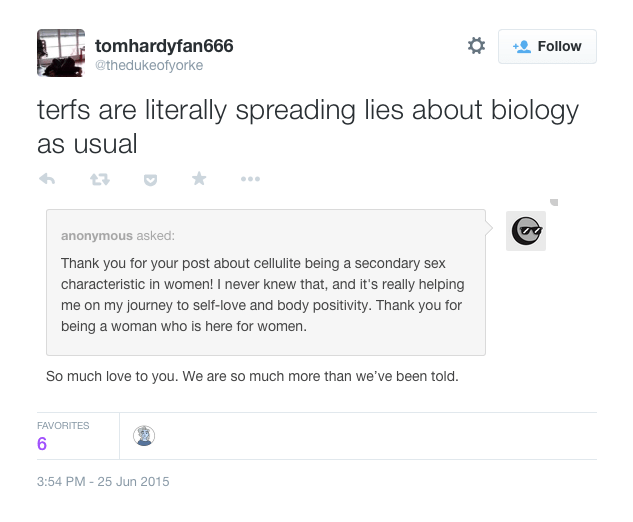Favorite the tweet with the star

coord(199,179)
